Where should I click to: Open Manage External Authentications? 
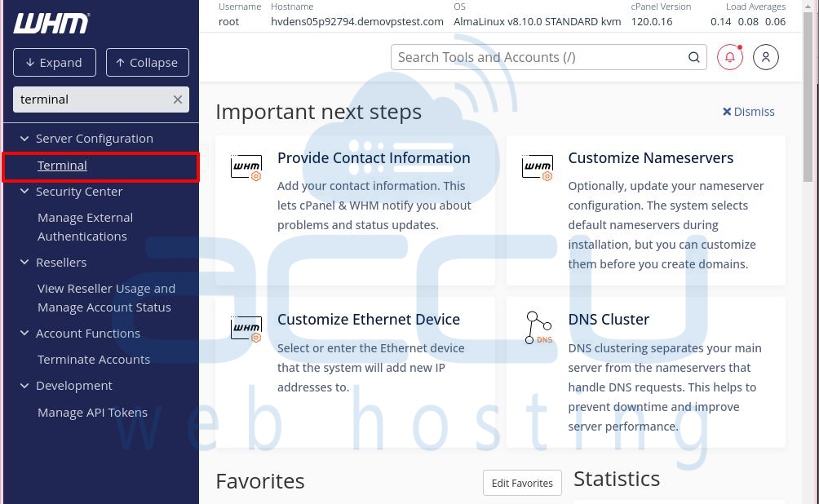(85, 228)
